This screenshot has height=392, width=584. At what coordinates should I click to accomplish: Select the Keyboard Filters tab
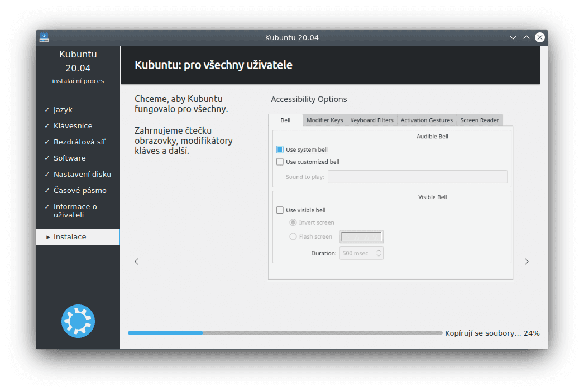coord(371,119)
